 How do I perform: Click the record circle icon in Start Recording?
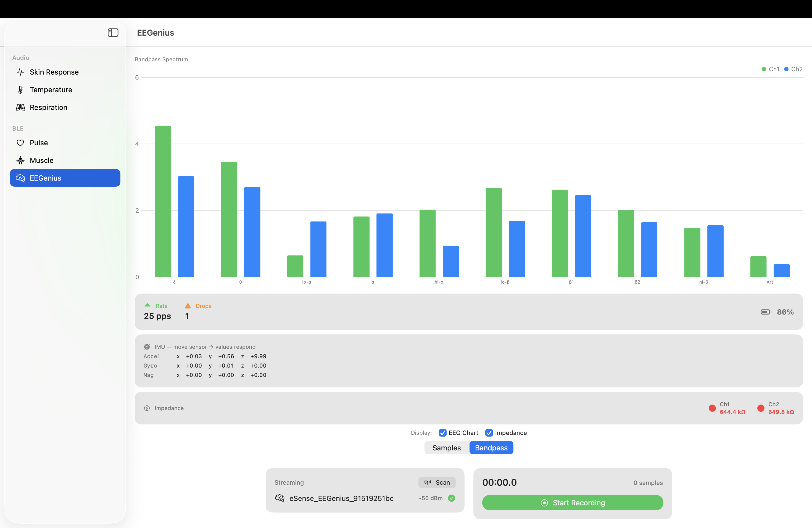[544, 503]
